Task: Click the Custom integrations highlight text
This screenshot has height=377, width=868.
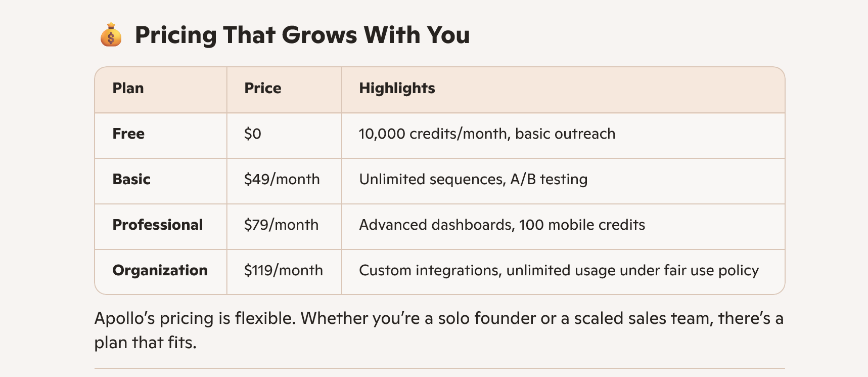Action: coord(559,271)
